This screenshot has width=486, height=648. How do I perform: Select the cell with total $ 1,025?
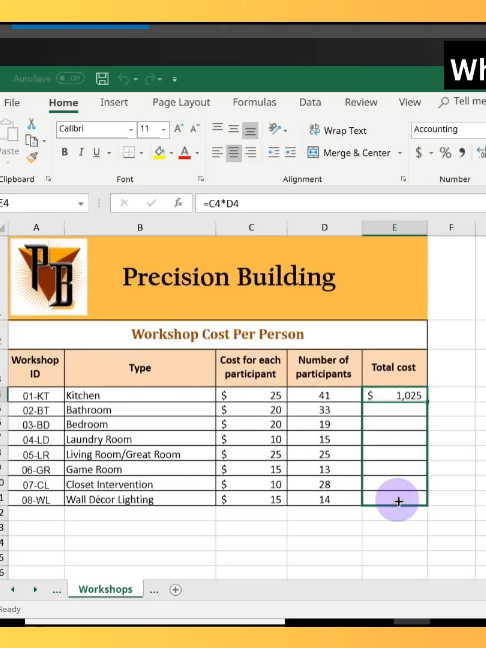(x=395, y=395)
